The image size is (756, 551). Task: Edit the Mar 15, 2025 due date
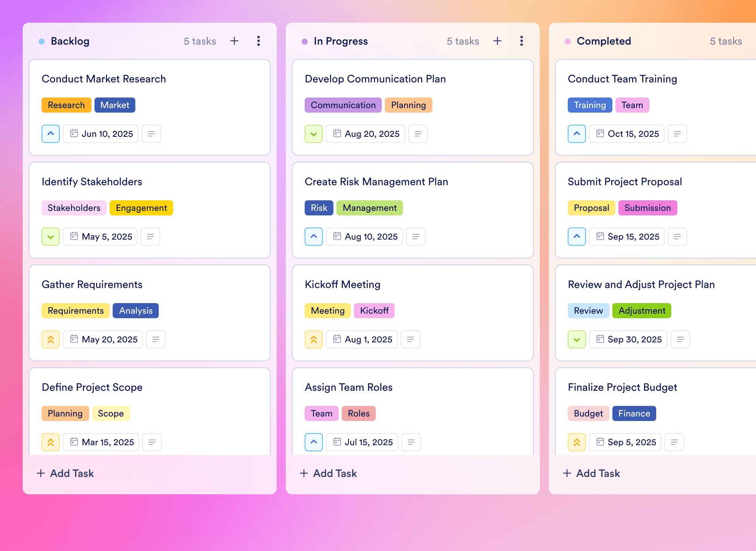[x=101, y=442]
